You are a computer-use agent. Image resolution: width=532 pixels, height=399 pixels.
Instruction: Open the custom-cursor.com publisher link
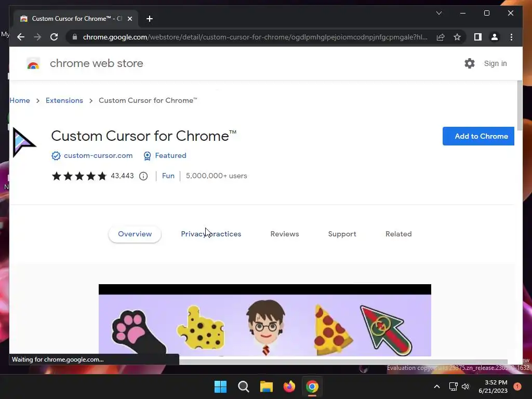(x=98, y=155)
